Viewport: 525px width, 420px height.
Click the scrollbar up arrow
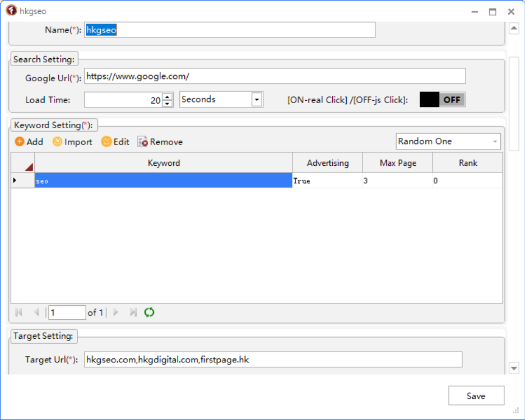[514, 28]
